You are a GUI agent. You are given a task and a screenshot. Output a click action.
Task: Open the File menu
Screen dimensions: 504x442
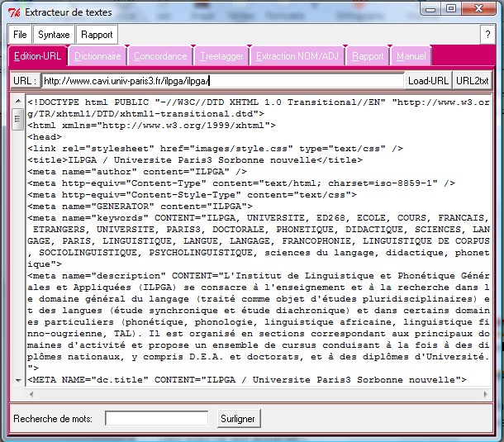pos(20,35)
